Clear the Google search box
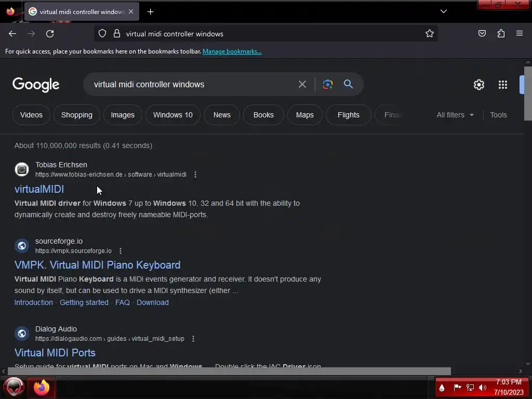Image resolution: width=532 pixels, height=399 pixels. point(302,84)
